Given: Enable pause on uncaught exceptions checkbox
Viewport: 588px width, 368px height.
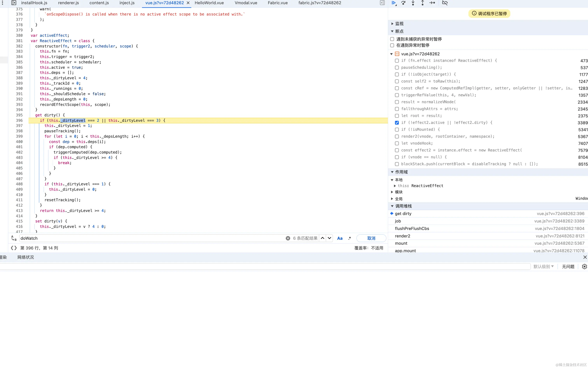Looking at the screenshot, I should coord(392,39).
